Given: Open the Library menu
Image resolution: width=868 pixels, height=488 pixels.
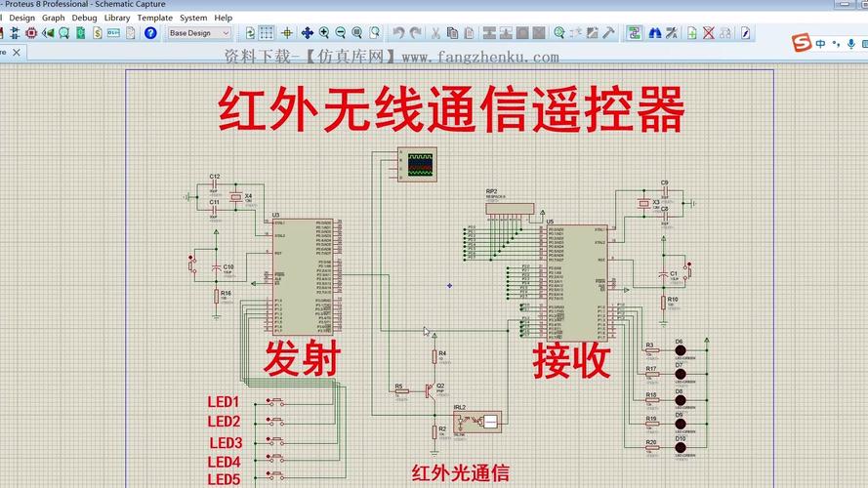Looking at the screenshot, I should click(x=117, y=18).
